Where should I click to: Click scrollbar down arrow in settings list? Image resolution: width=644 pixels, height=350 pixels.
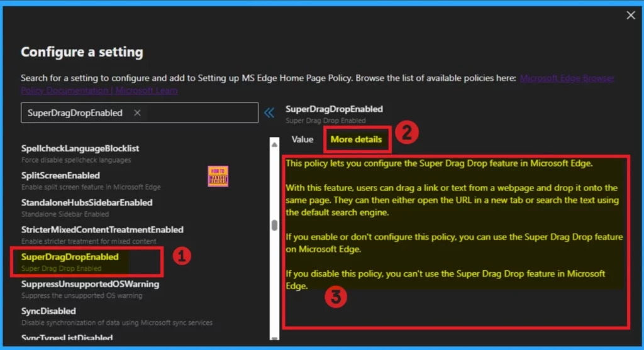274,337
